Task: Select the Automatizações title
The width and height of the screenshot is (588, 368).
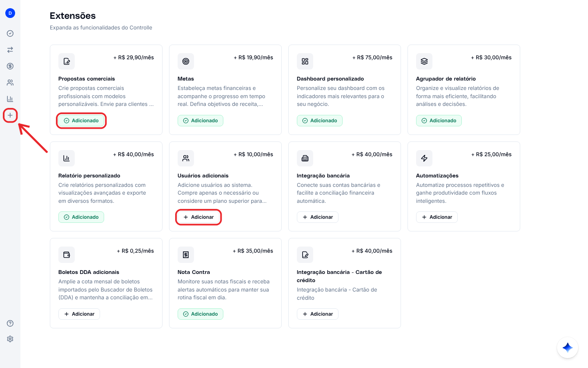Action: 437,176
